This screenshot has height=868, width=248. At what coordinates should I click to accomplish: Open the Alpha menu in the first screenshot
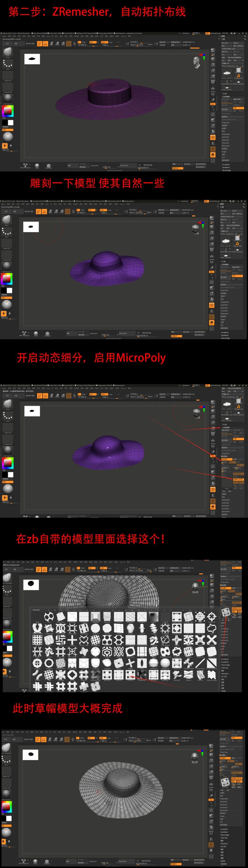[x=4, y=37]
